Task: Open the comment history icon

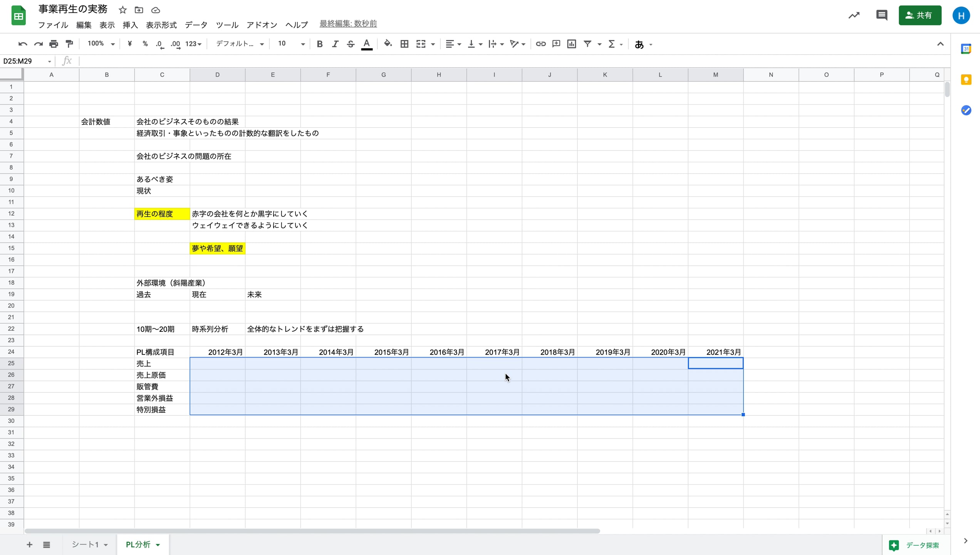Action: click(881, 15)
